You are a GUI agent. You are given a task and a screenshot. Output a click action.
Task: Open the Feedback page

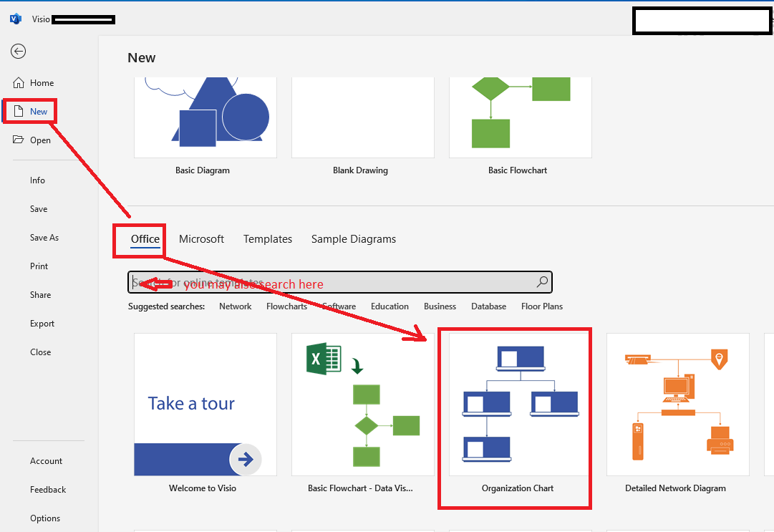point(48,490)
